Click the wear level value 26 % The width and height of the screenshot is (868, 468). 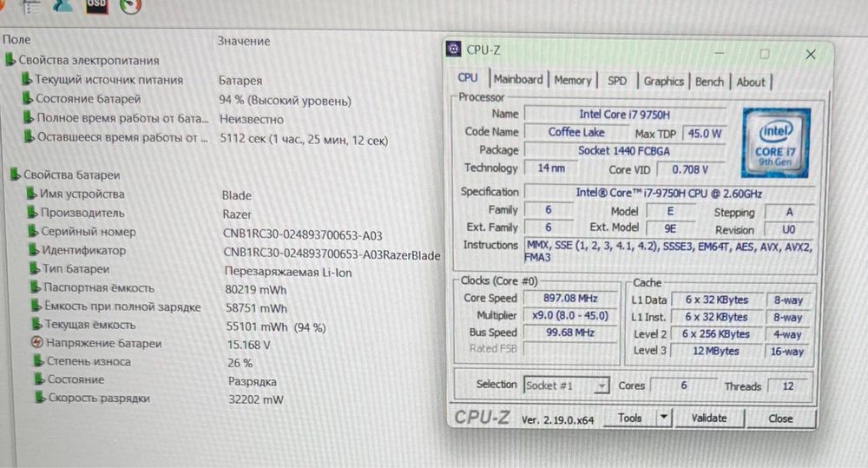tap(240, 363)
